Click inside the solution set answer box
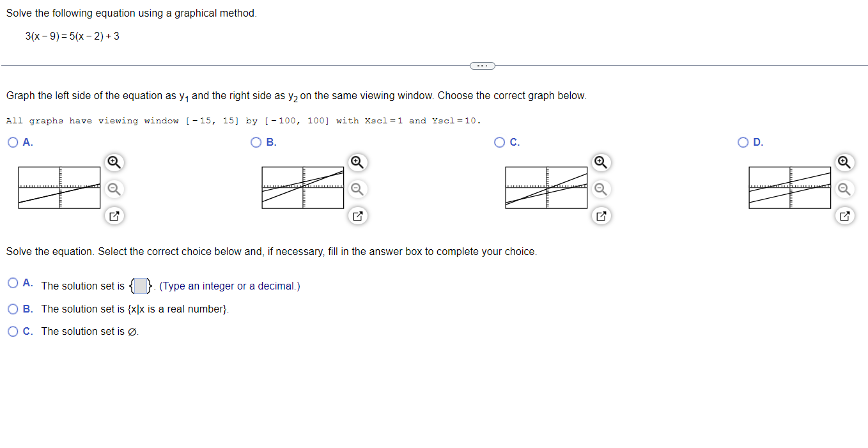 140,286
